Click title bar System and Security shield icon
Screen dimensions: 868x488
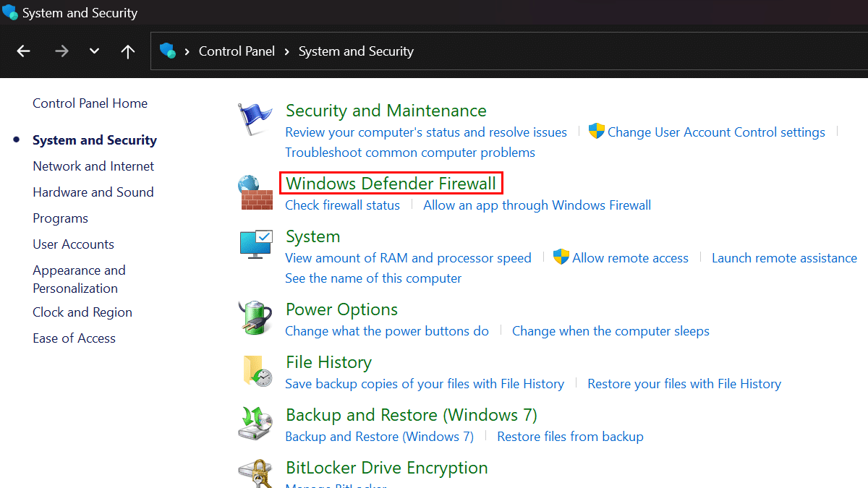10,12
